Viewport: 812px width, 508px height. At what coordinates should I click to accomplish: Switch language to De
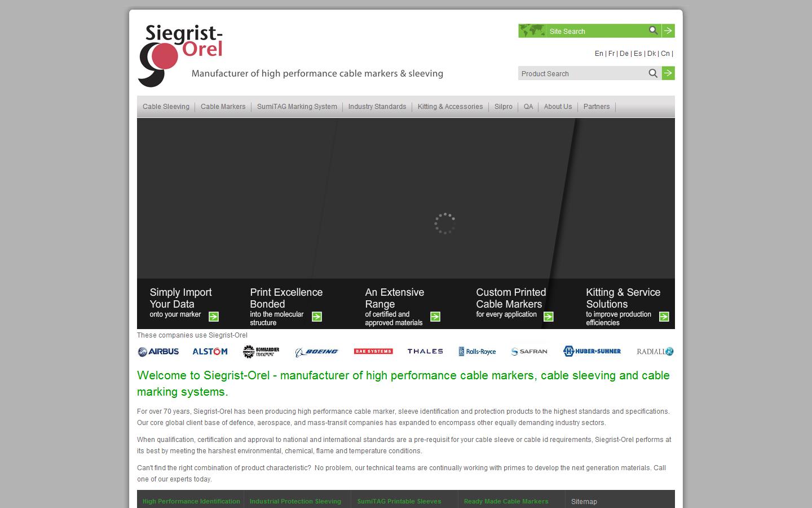tap(624, 54)
